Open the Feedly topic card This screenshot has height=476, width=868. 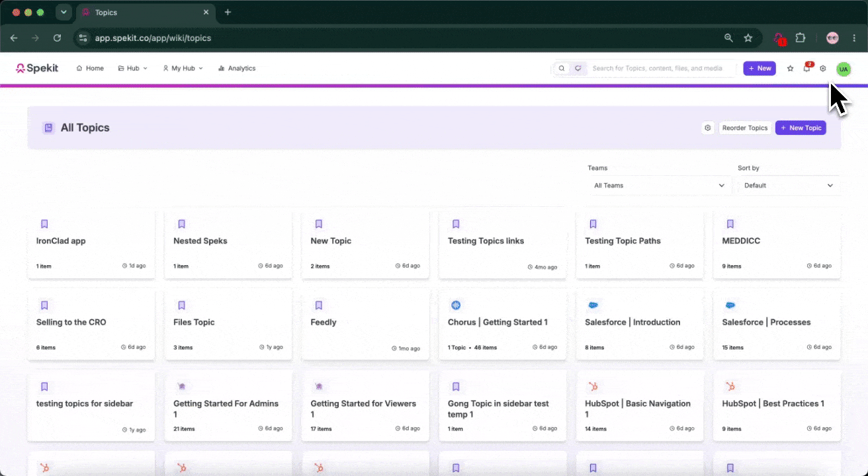point(365,326)
